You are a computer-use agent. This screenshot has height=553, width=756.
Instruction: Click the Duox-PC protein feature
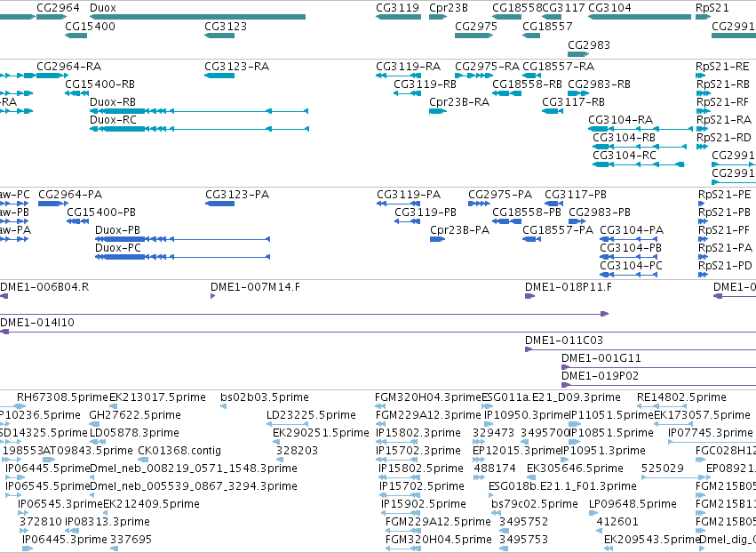(183, 257)
